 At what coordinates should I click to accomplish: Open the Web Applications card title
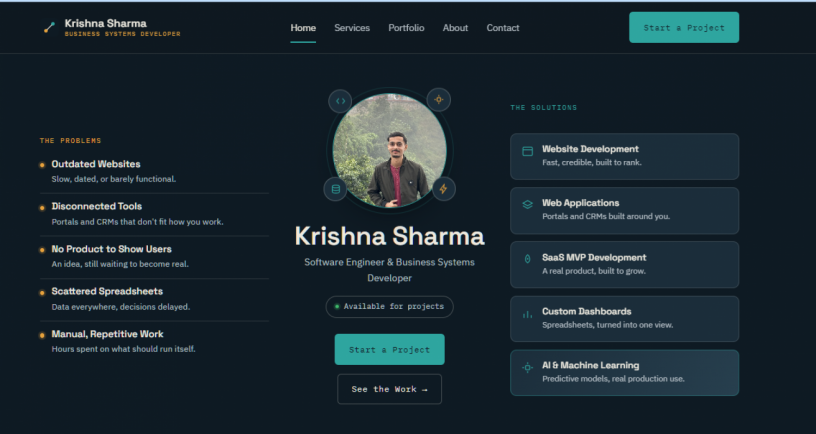(581, 203)
